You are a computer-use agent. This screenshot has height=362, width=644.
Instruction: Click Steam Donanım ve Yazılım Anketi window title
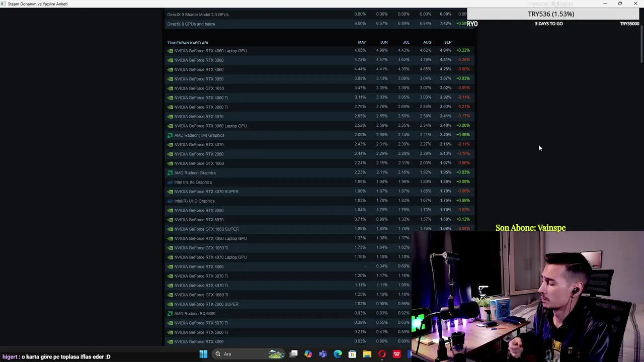point(38,4)
